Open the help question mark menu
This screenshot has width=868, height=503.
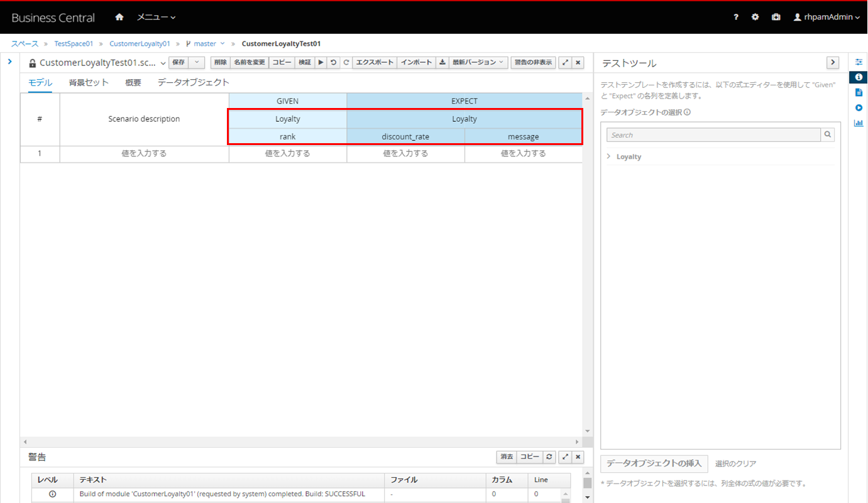coord(736,18)
